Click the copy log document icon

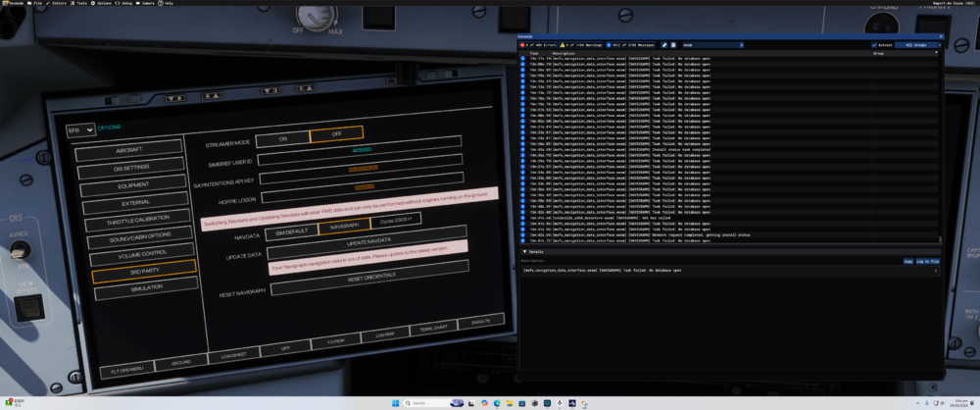674,44
